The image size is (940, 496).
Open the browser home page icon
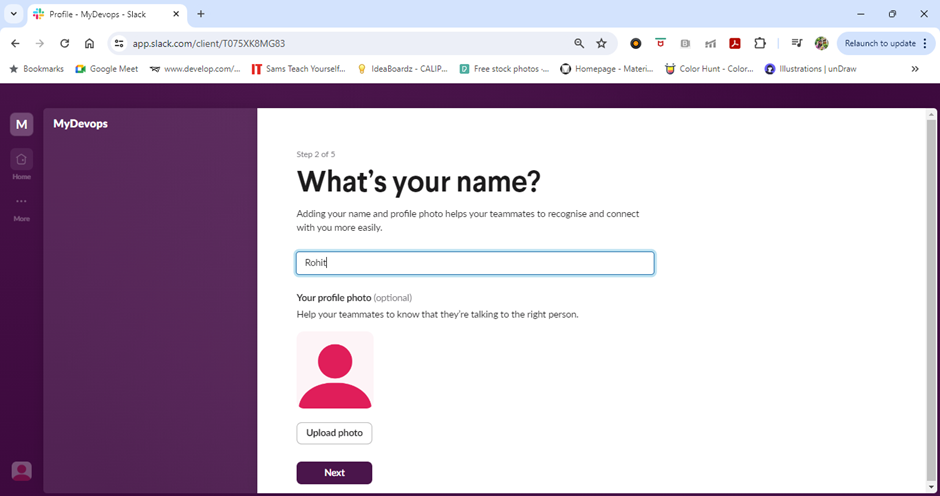click(89, 43)
